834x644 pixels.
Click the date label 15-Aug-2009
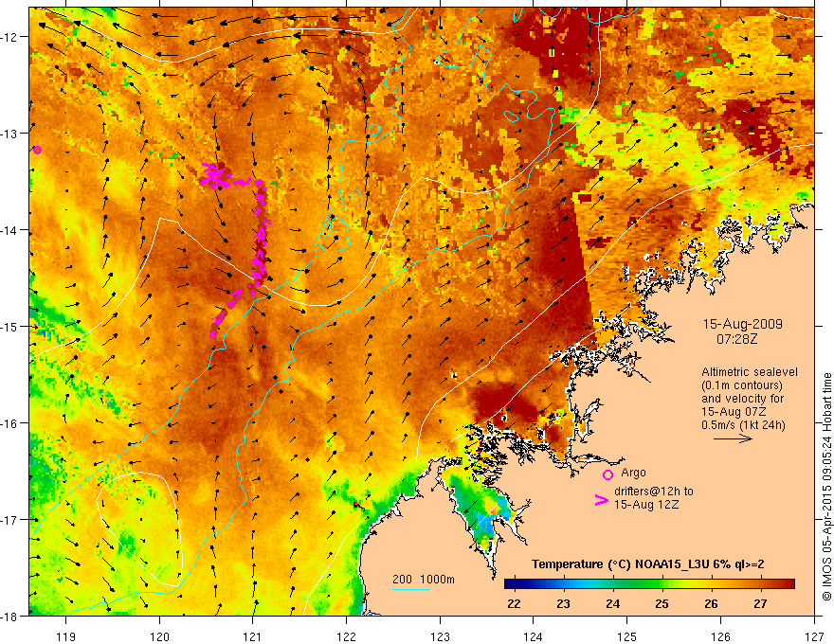[742, 324]
